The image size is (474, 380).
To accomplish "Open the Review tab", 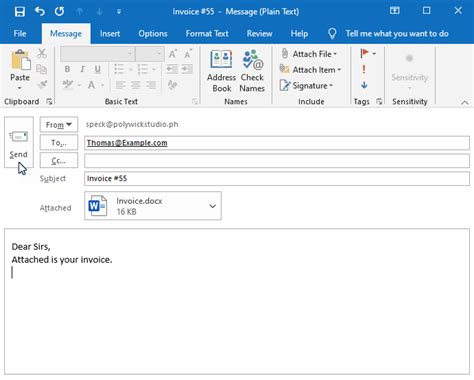I will (259, 34).
